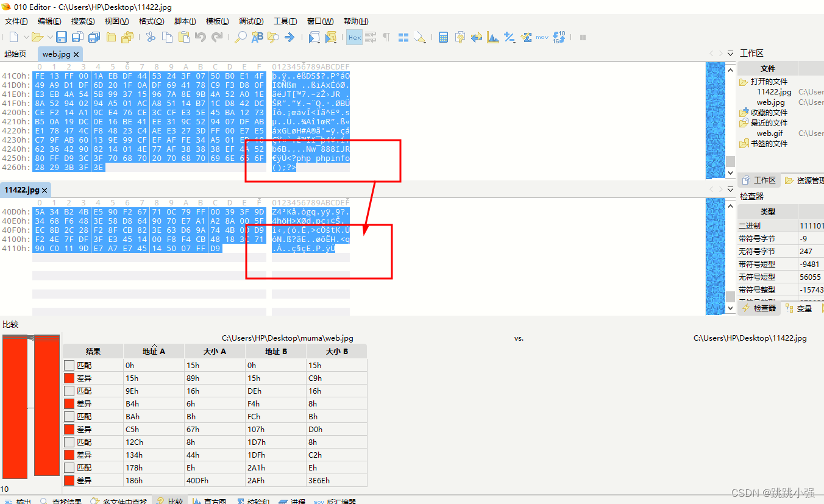Click the Cut scissors icon
Image resolution: width=824 pixels, height=504 pixels.
[151, 37]
